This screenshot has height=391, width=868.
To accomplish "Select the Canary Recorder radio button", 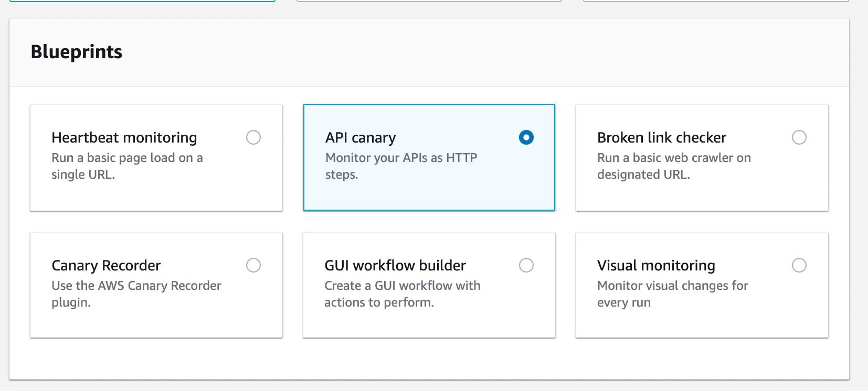I will tap(253, 265).
